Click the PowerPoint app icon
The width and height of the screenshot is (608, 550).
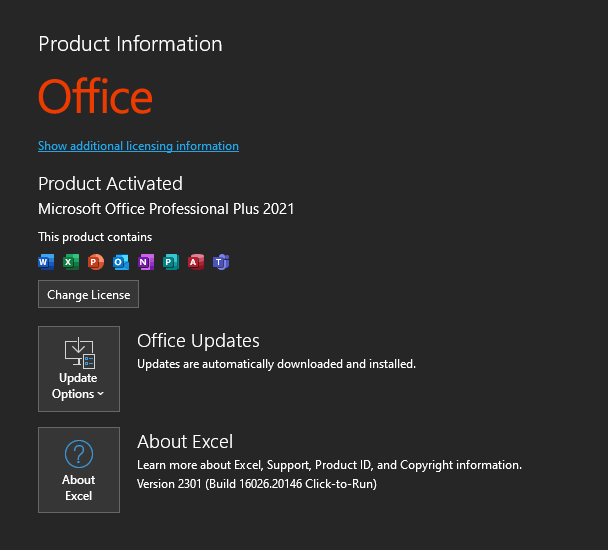96,262
